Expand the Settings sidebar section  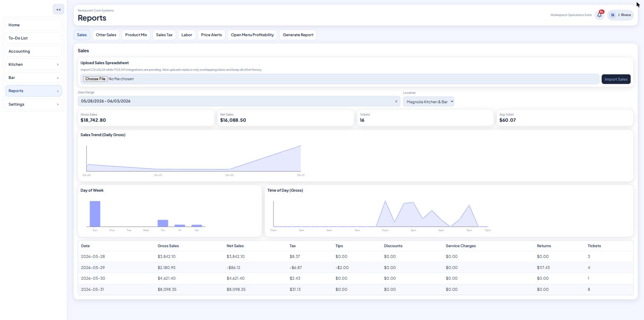tap(34, 104)
